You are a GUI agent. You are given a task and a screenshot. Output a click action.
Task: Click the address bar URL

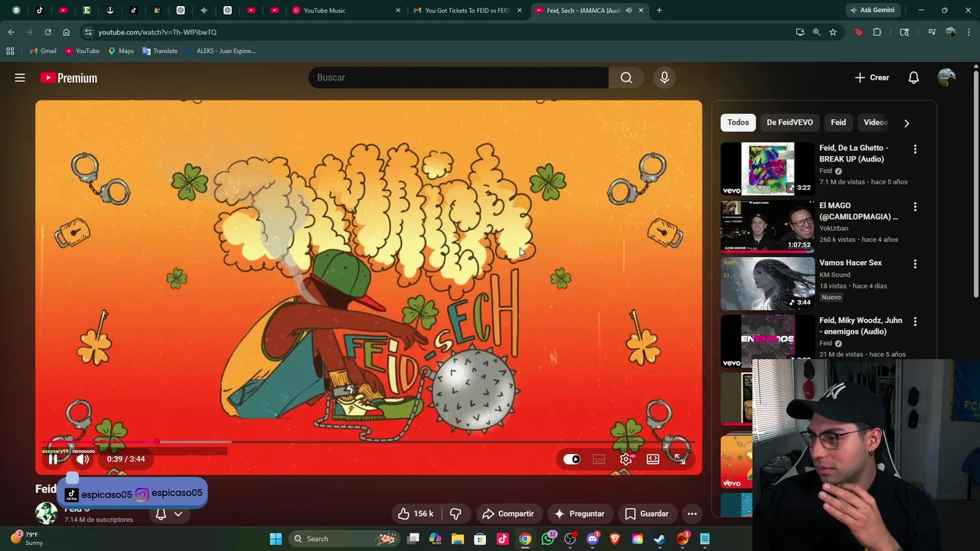[157, 32]
